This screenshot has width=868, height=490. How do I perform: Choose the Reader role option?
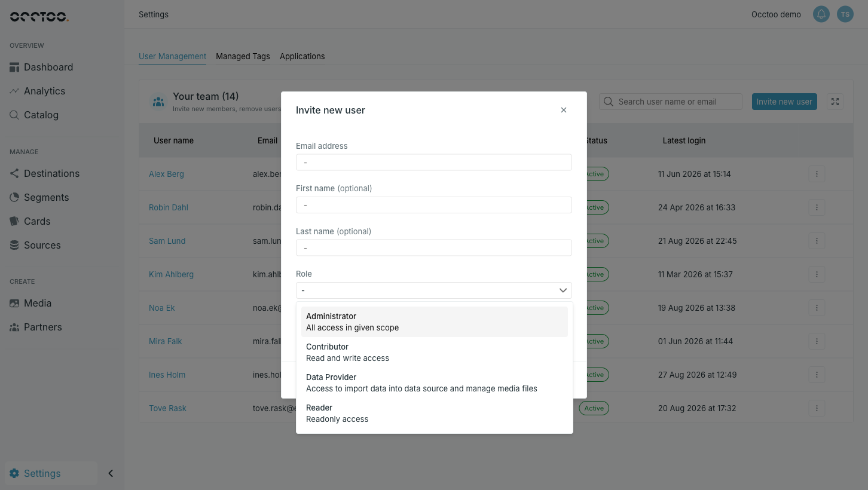point(435,413)
